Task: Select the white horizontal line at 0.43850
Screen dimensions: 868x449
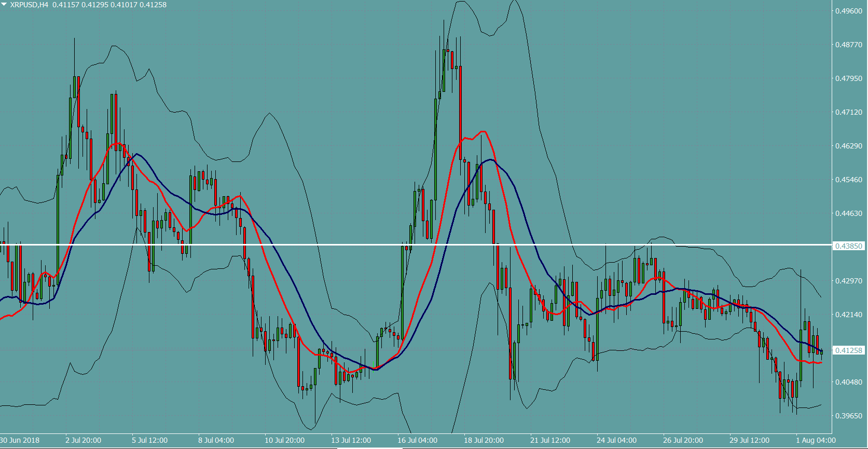Action: click(x=415, y=244)
